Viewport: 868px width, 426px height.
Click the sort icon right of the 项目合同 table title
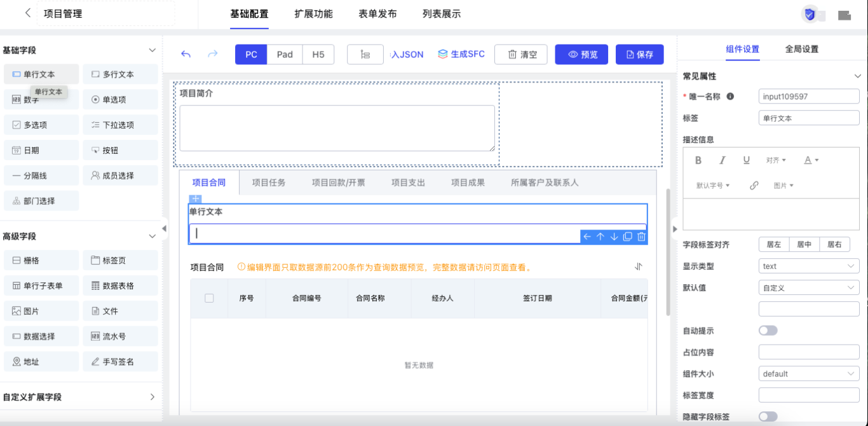click(639, 267)
